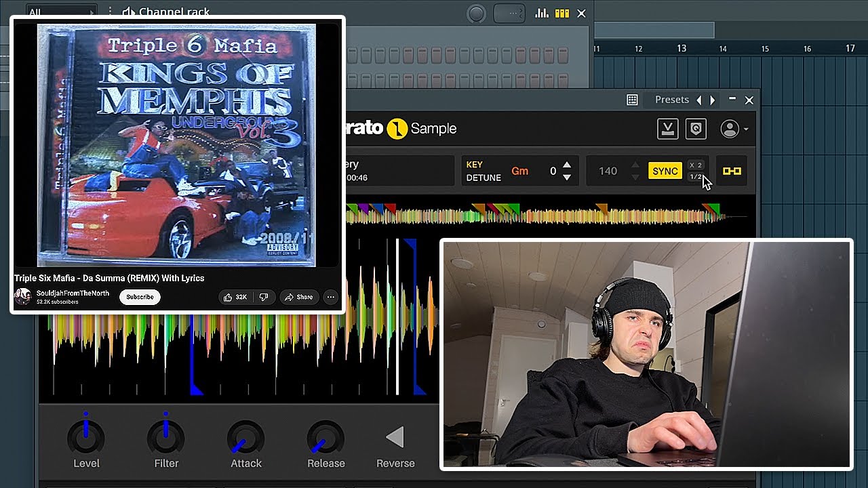868x488 pixels.
Task: Toggle the Reverse playback arrow
Action: (x=395, y=438)
